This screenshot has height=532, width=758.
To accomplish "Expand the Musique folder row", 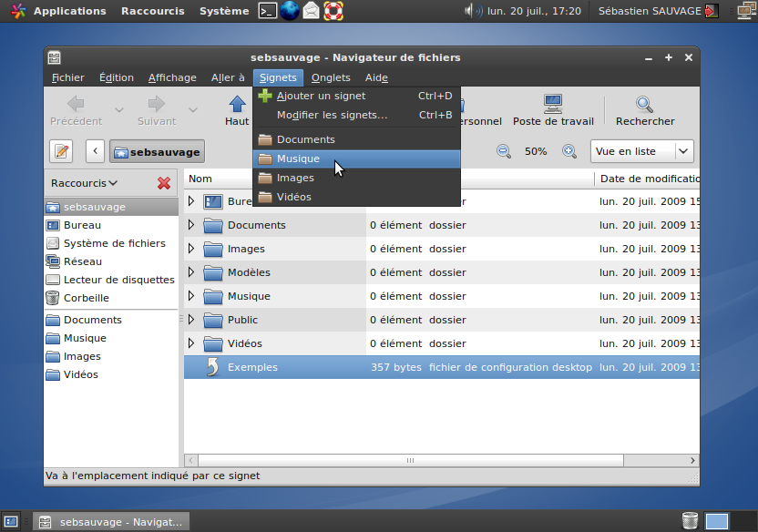I will (191, 296).
